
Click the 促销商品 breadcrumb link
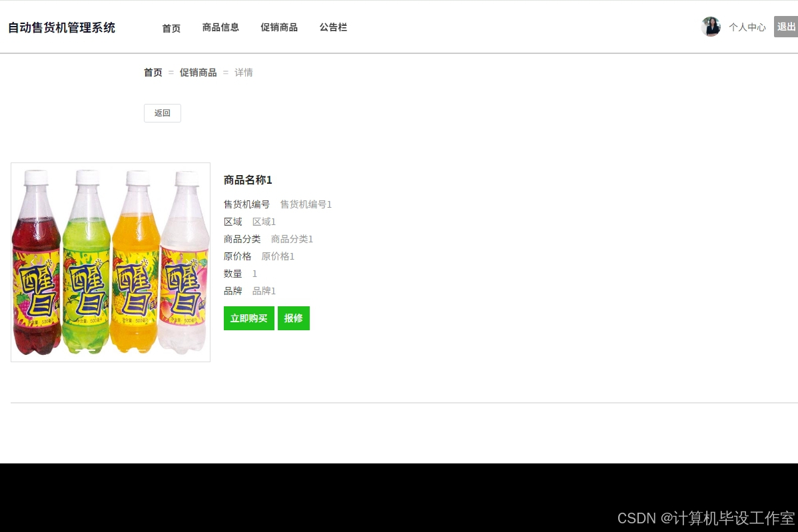[x=198, y=73]
